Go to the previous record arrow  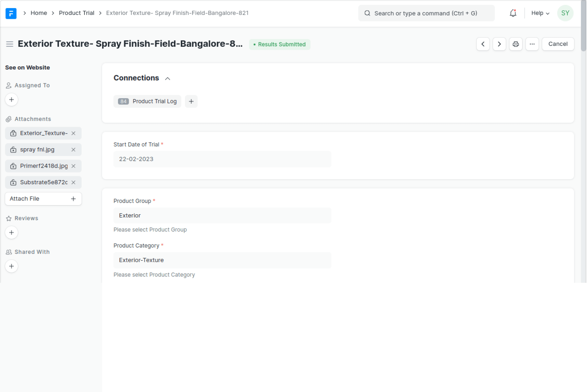click(x=483, y=44)
